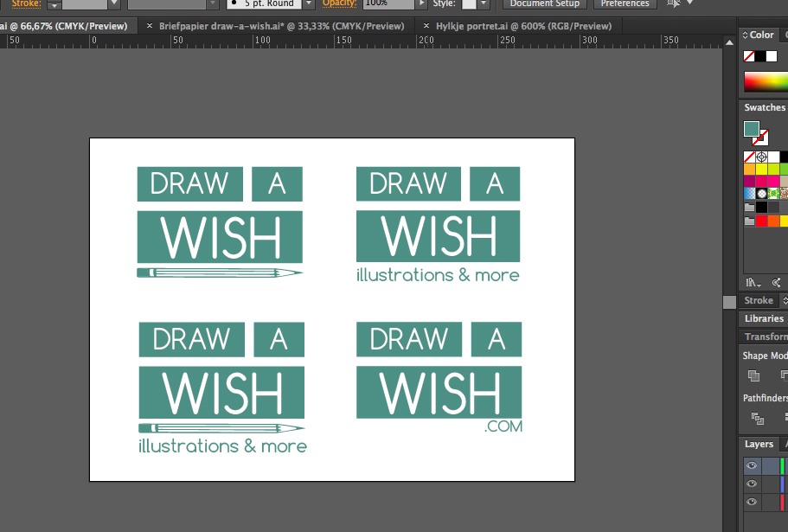Select the Swatches panel tab

coord(765,107)
